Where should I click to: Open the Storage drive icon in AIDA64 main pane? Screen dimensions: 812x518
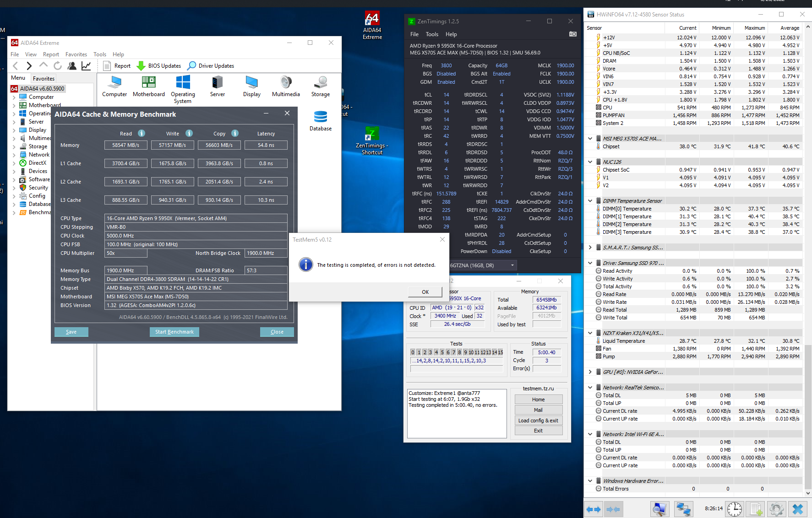321,86
